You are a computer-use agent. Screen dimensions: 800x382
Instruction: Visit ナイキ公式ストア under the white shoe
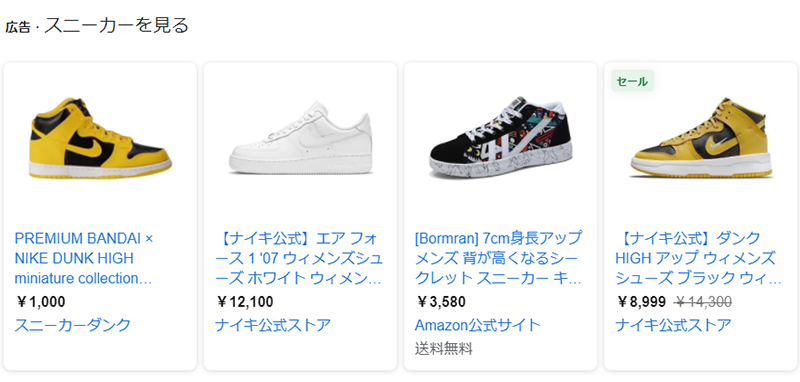coord(273,325)
